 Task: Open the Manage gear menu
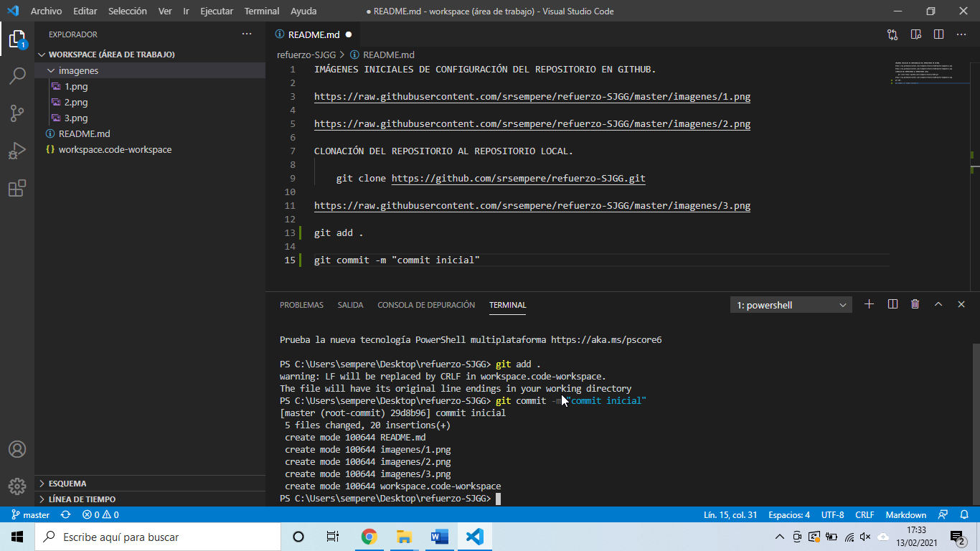click(17, 486)
